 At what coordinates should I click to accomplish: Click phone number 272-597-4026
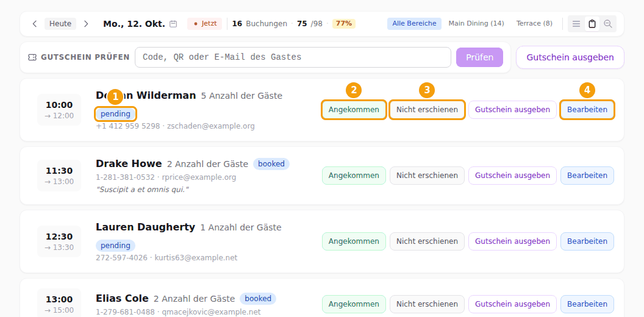pyautogui.click(x=121, y=258)
